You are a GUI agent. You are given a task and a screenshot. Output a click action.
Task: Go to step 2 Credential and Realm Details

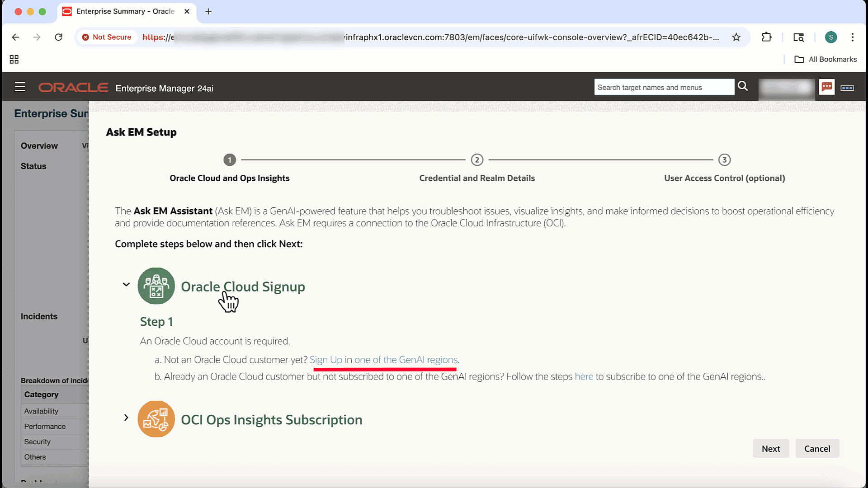click(x=477, y=160)
